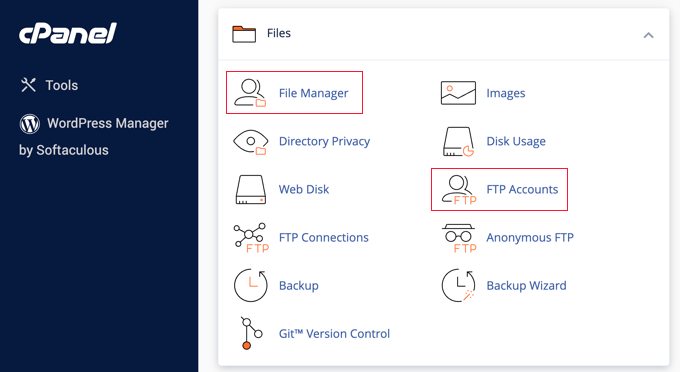Image resolution: width=680 pixels, height=372 pixels.
Task: Click the Directory Privacy eye icon
Action: click(x=250, y=142)
